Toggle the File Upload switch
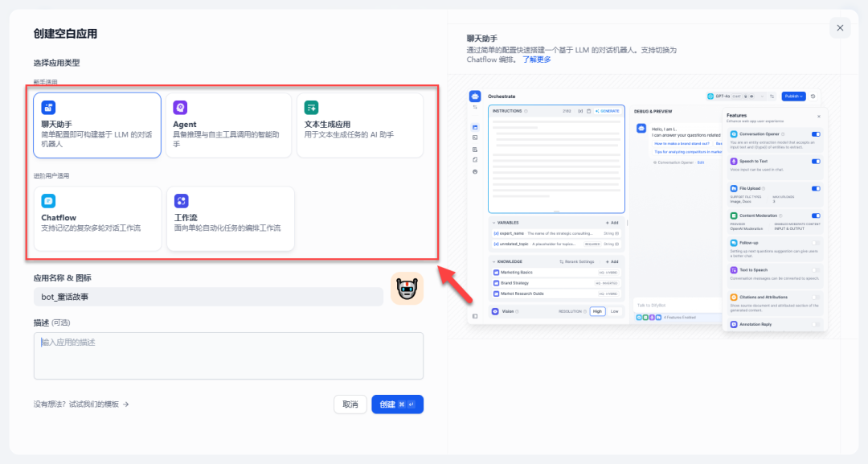Viewport: 868px width, 464px height. tap(816, 188)
